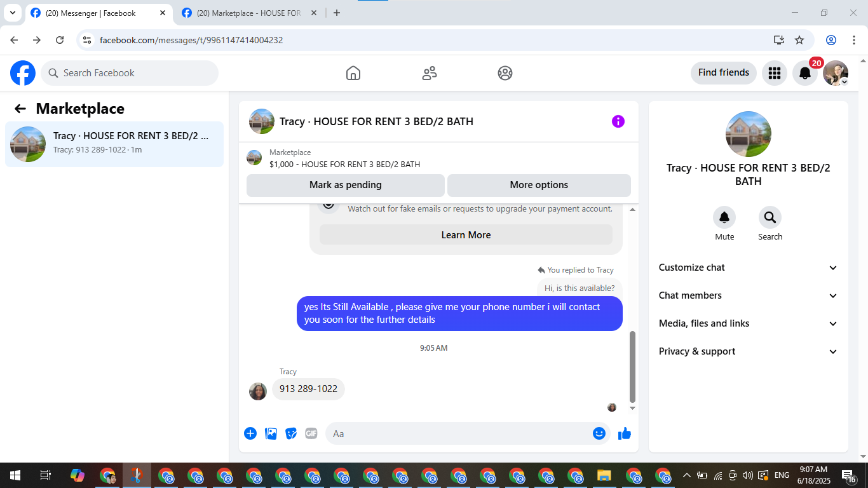Open Windows Task View

(46, 475)
